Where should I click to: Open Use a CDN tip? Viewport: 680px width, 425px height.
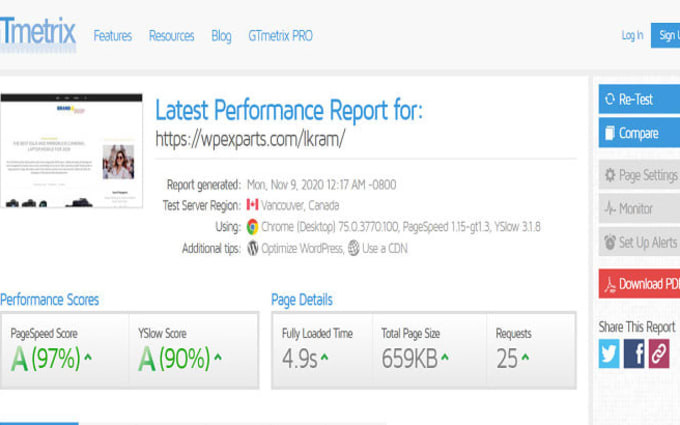click(385, 248)
